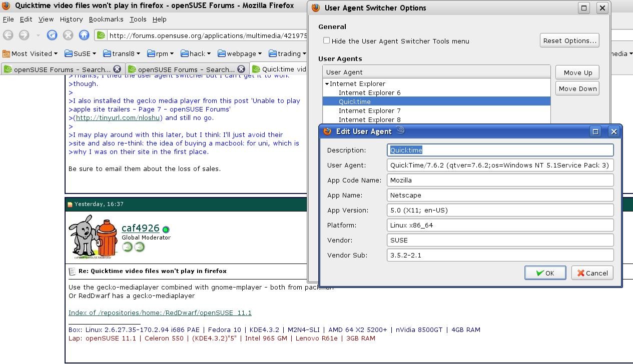Screen dimensions: 633x364
Task: Confirm the Edit User Agent dialog with OK
Action: (545, 273)
